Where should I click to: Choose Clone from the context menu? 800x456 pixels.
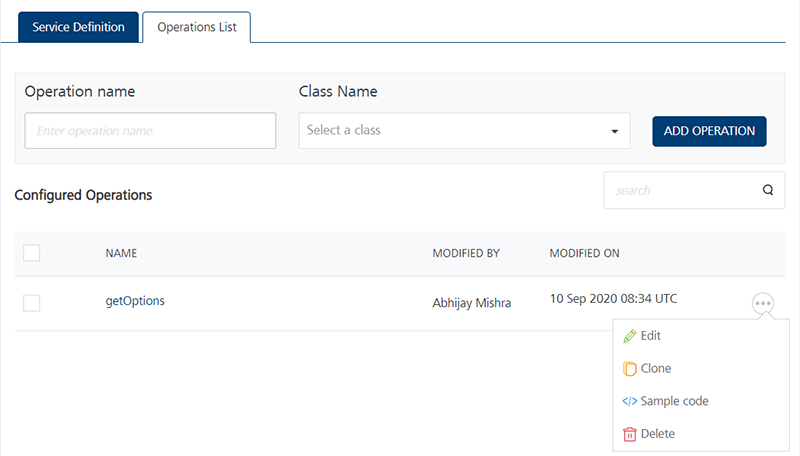click(x=656, y=369)
